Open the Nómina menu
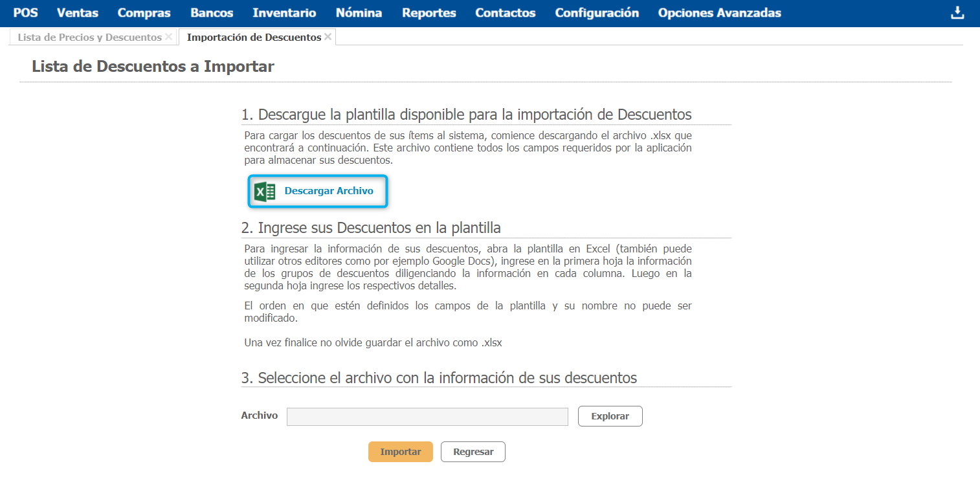Screen dimensions: 980x477 coord(359,13)
